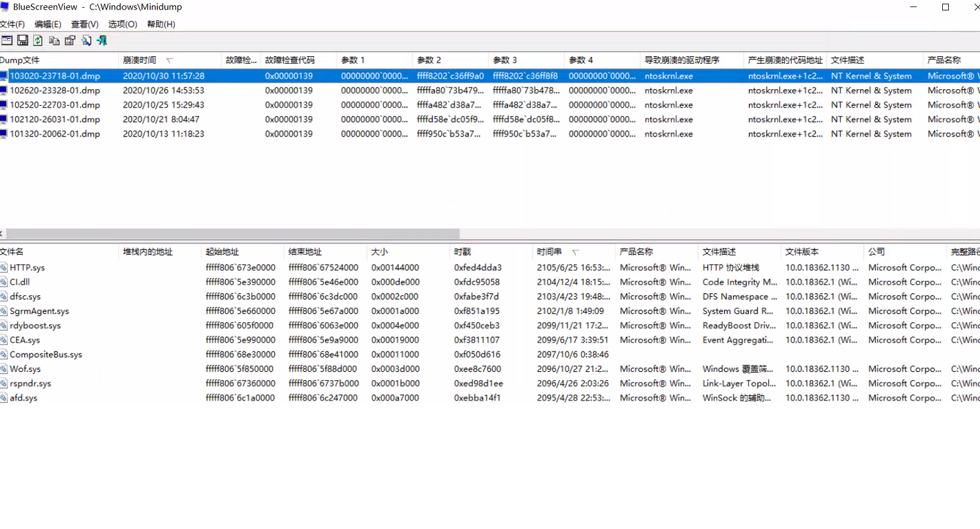Click the ReadyBoost Driv... description cell
The image size is (980, 529).
pos(739,326)
